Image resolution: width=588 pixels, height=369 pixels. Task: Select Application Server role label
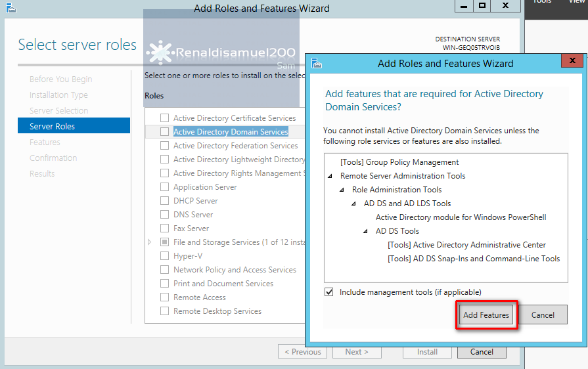coord(205,187)
